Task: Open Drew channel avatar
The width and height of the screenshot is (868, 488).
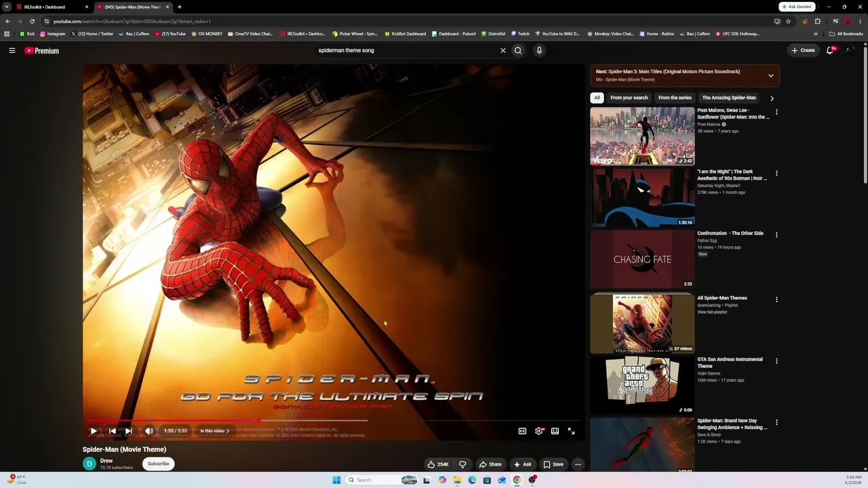Action: [90, 464]
